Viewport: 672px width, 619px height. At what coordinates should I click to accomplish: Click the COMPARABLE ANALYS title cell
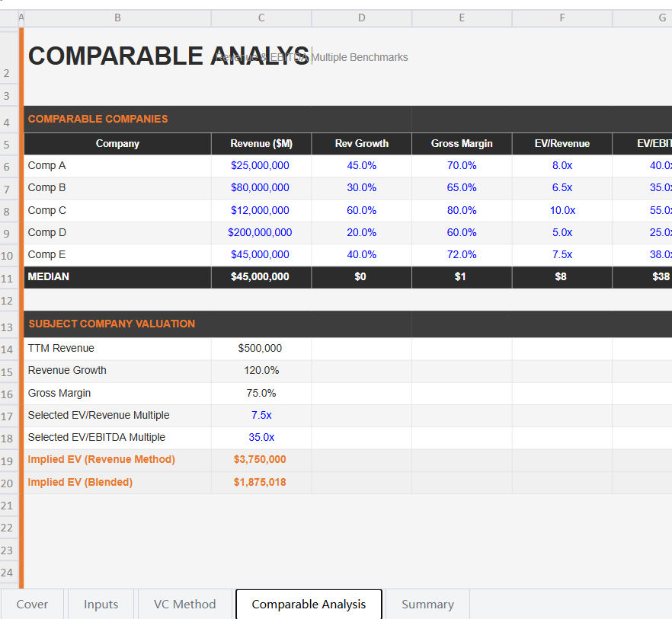[x=168, y=56]
